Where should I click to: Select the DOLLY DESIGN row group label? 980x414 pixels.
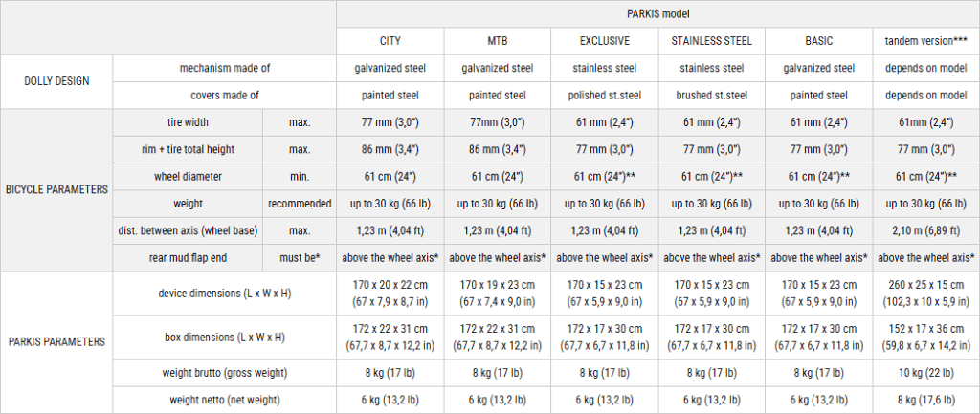tap(56, 82)
